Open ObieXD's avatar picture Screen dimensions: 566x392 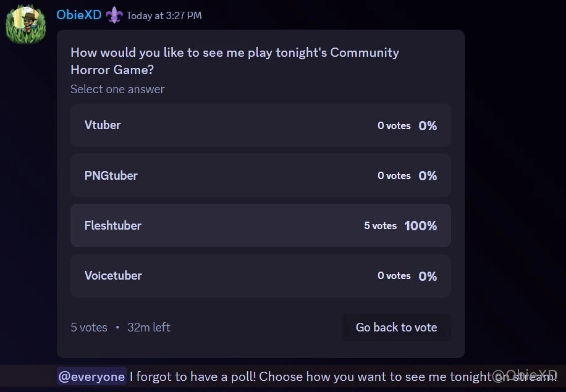tap(25, 23)
